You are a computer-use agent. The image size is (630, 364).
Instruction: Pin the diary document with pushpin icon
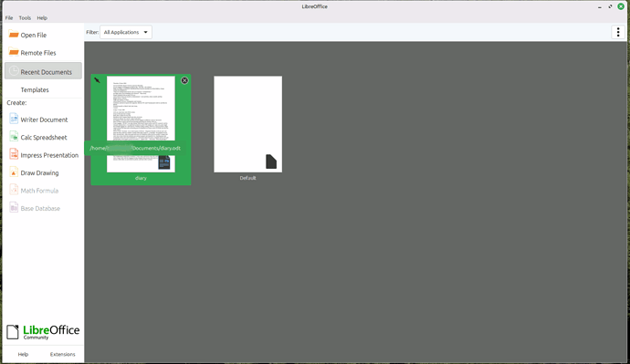97,80
